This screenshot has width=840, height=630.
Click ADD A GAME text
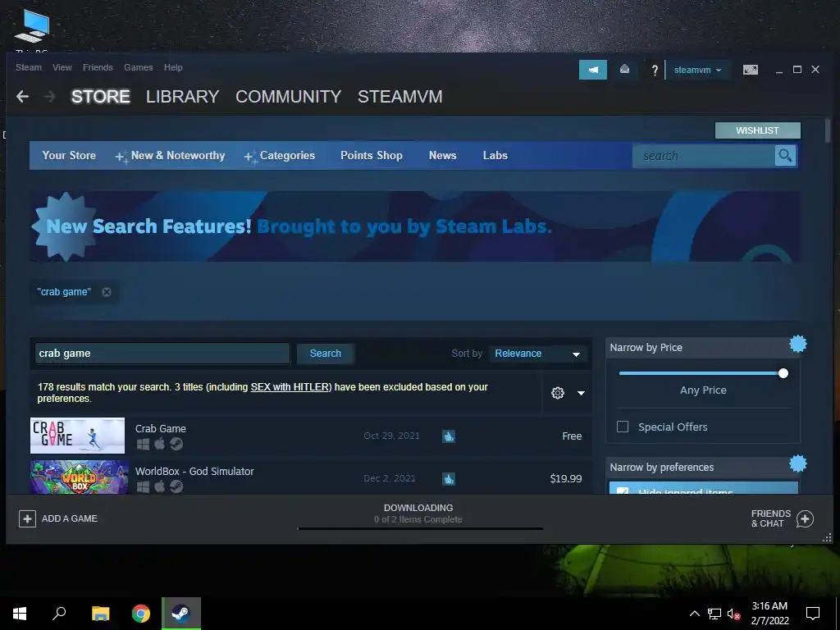point(70,518)
